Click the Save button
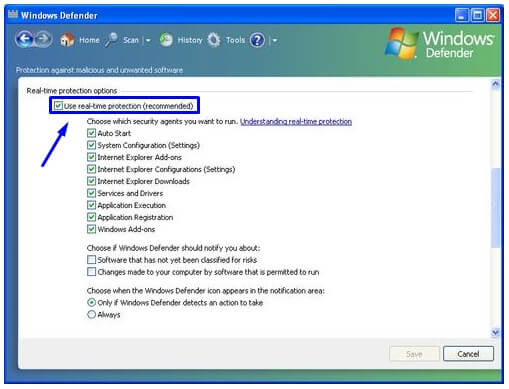The height and width of the screenshot is (389, 509). coord(414,354)
